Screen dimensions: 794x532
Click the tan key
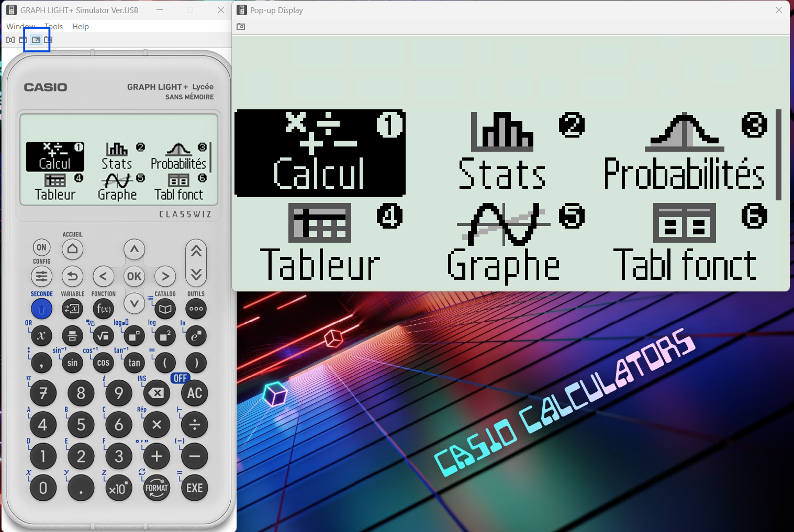click(x=134, y=363)
